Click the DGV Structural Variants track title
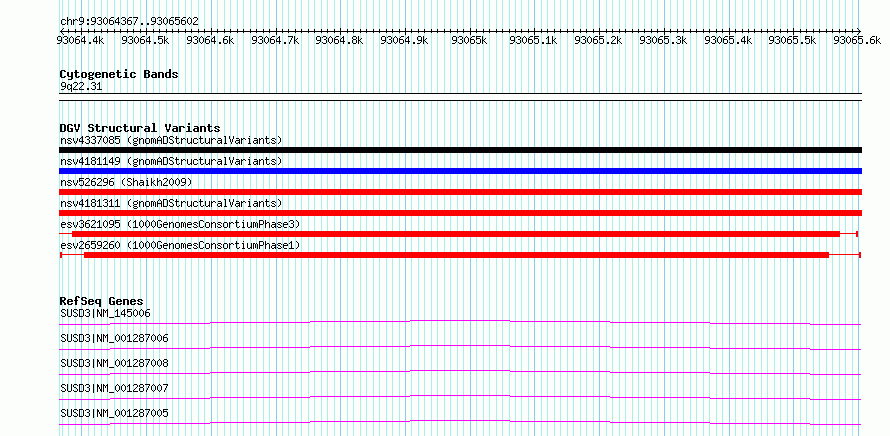This screenshot has height=436, width=890. click(140, 128)
